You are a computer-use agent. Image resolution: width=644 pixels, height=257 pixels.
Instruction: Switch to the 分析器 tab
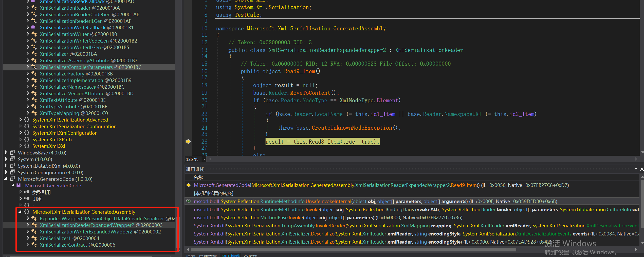point(250,256)
